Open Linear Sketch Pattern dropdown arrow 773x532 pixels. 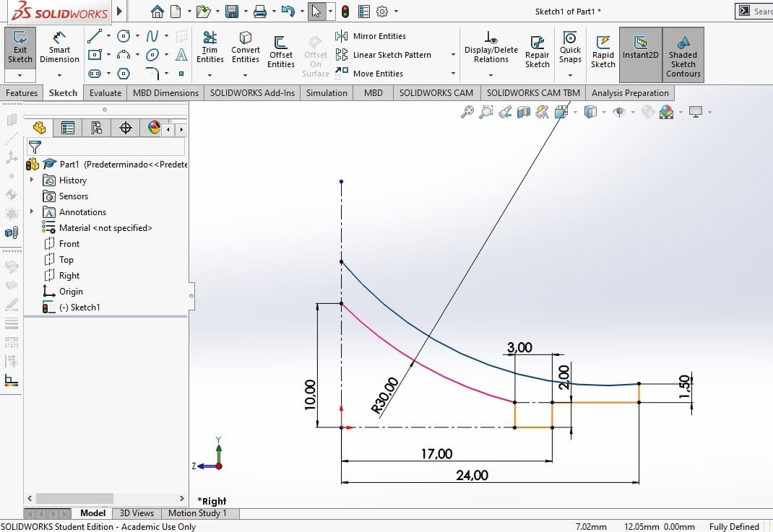(x=453, y=55)
